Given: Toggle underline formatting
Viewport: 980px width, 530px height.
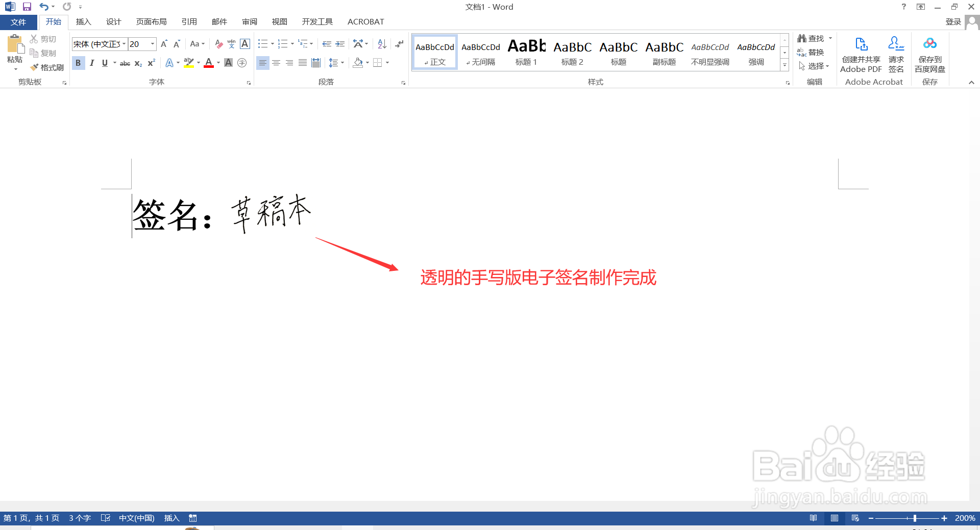Looking at the screenshot, I should coord(105,62).
